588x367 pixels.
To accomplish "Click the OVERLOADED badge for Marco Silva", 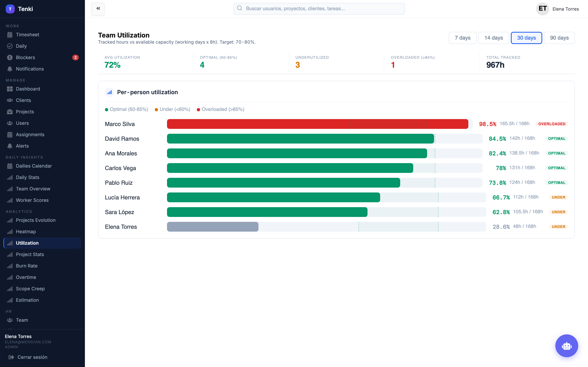I will coord(551,124).
